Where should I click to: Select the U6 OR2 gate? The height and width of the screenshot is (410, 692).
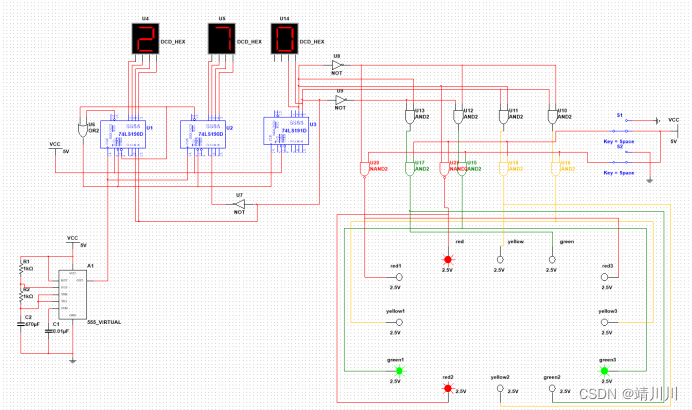tap(83, 131)
